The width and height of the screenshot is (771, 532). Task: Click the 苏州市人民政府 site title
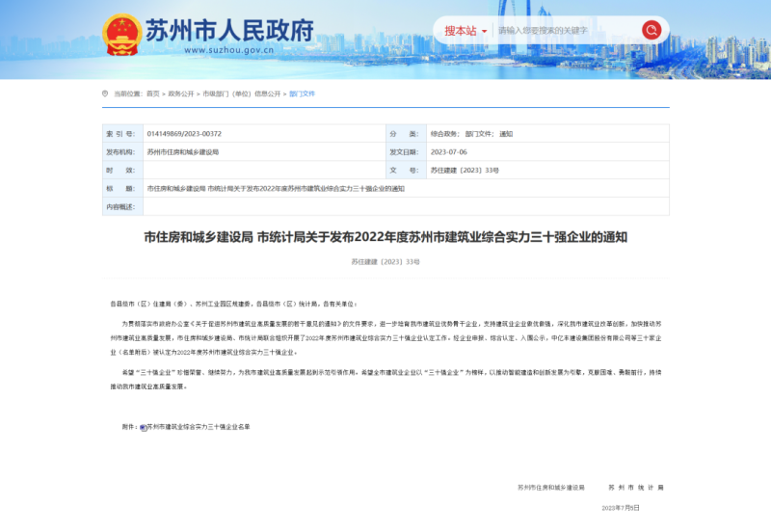click(x=229, y=28)
